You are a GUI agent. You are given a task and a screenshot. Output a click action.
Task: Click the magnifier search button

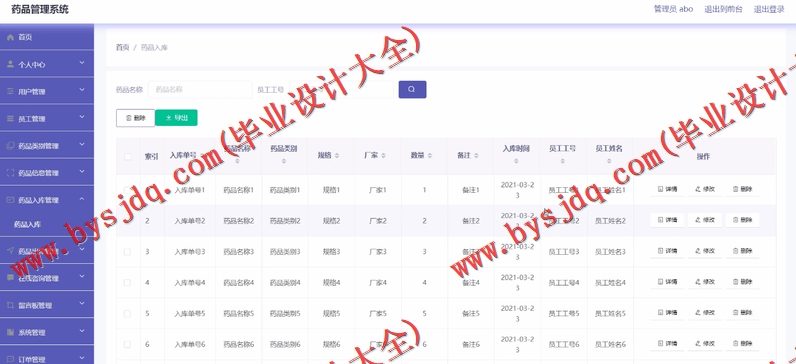(412, 89)
